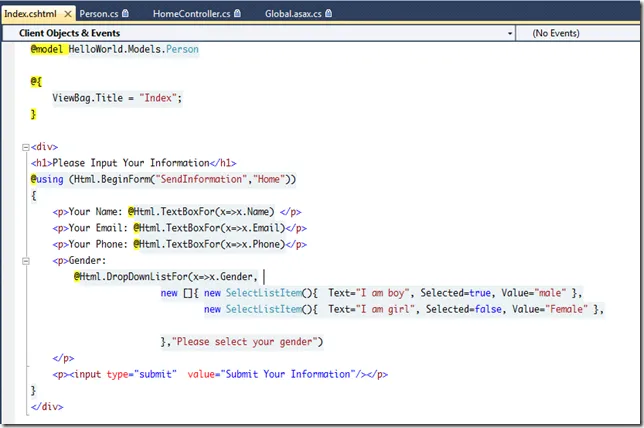Click the first SelectListItem type name
Image resolution: width=644 pixels, height=428 pixels.
tap(264, 293)
